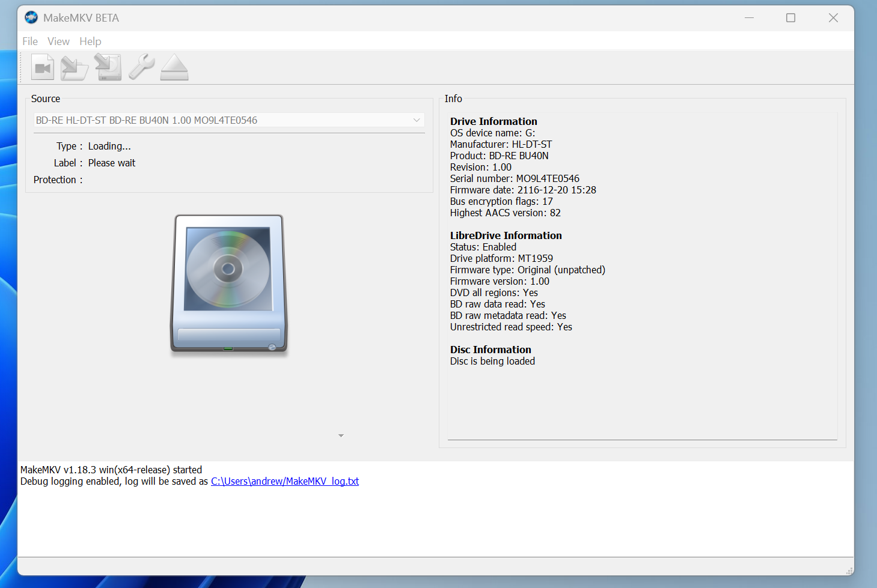
Task: Open the File menu
Action: click(x=30, y=41)
